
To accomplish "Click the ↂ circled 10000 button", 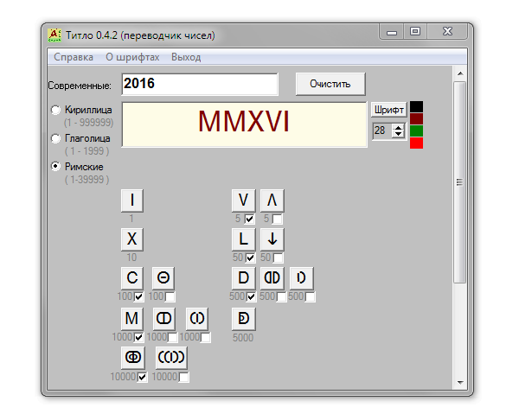I will pos(133,358).
